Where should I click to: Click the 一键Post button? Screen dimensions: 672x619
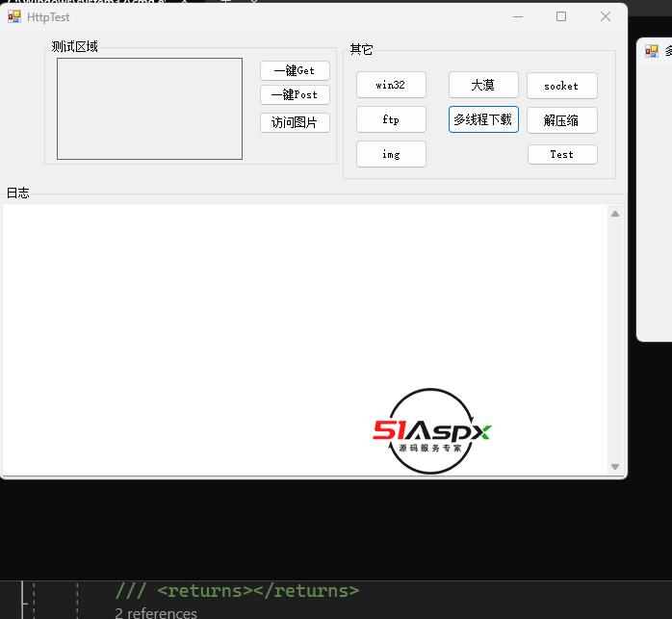coord(295,94)
